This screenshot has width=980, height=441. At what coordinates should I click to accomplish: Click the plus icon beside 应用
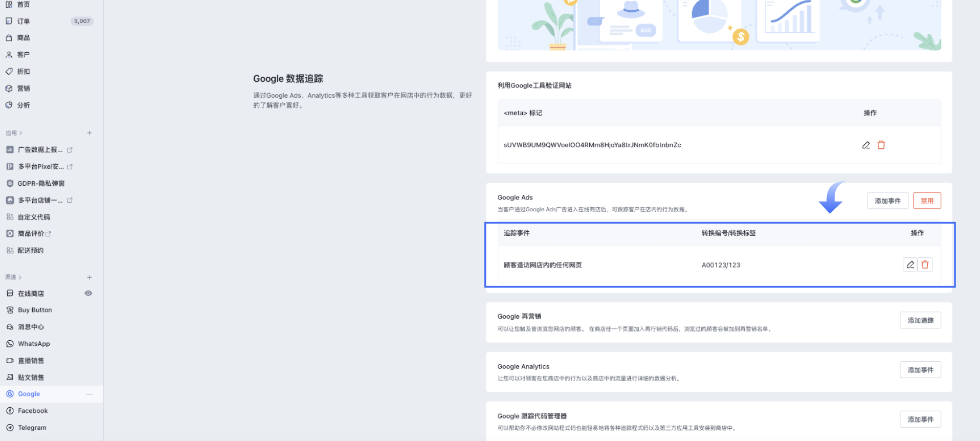90,133
